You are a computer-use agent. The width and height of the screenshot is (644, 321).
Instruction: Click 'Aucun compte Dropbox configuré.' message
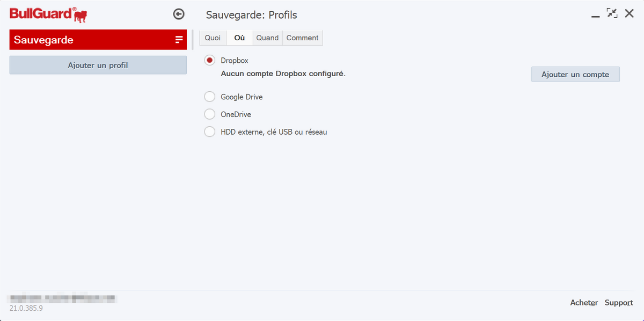pos(283,74)
